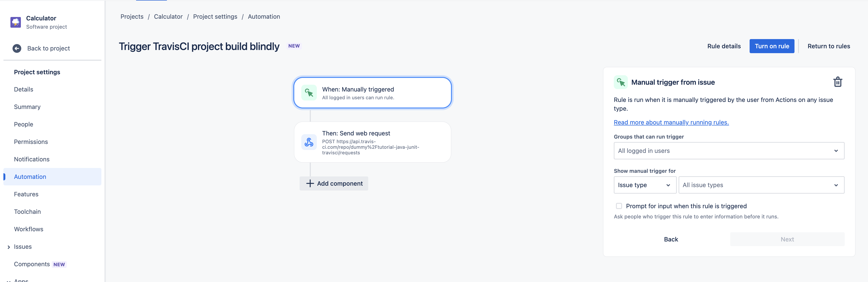
Task: Go to Project settings breadcrumb
Action: 215,17
